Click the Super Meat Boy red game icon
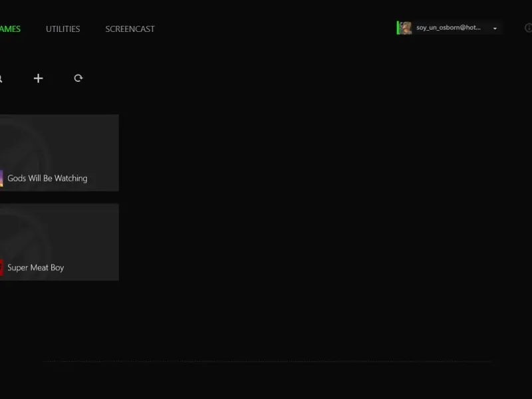Viewport: 532px width, 399px height. click(1, 268)
